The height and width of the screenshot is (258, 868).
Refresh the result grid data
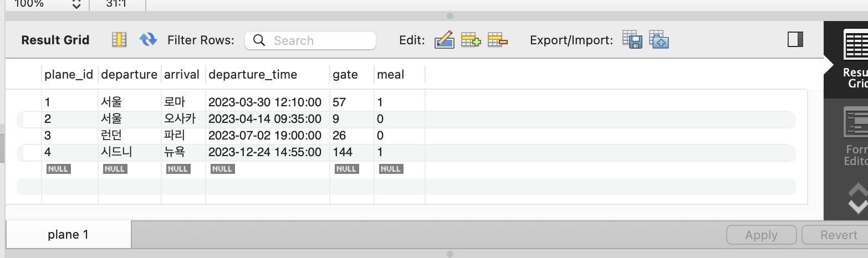[x=148, y=40]
